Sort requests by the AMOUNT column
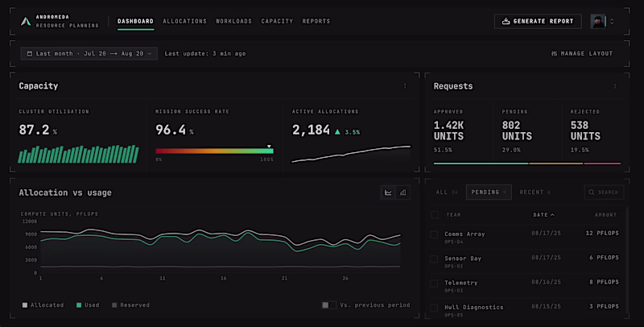The image size is (644, 327). click(x=606, y=215)
